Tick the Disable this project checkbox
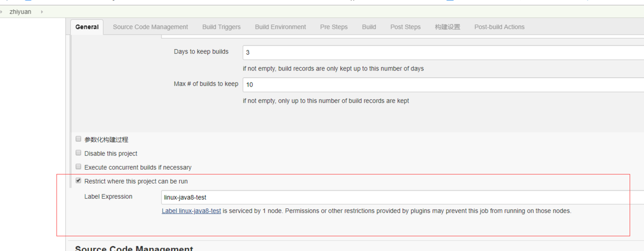 [78, 153]
